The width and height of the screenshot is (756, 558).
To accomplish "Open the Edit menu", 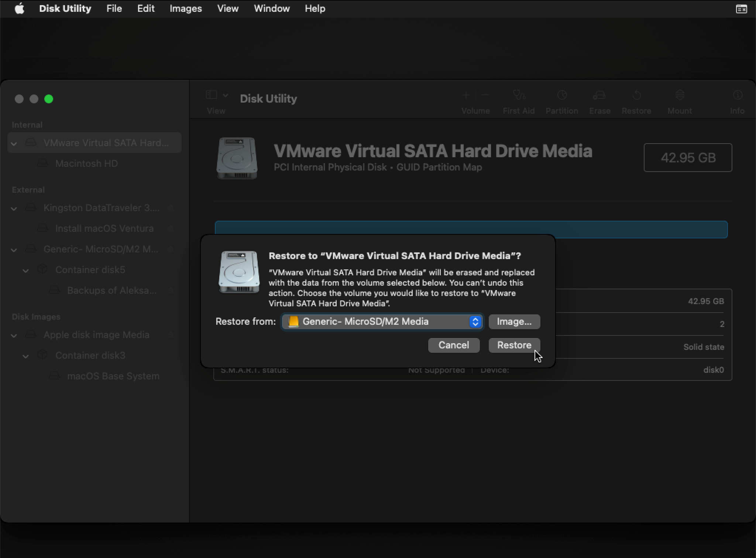I will (x=146, y=8).
